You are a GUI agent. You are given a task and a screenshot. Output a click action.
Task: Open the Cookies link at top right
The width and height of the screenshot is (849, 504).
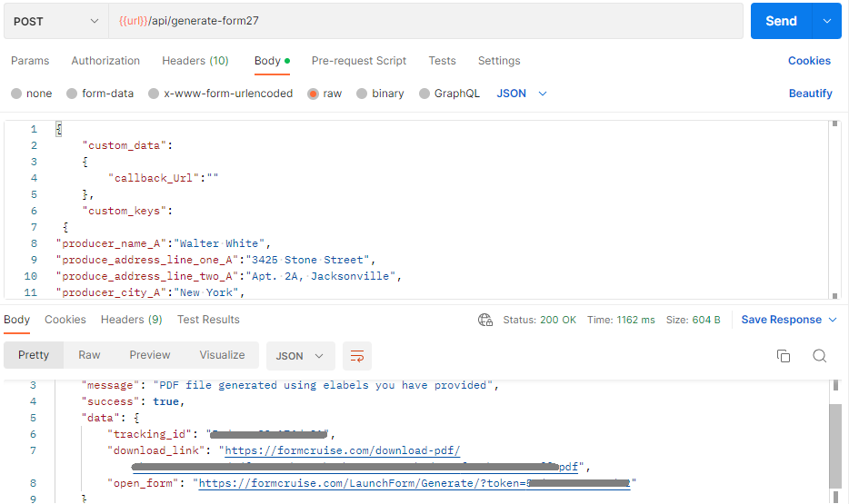(809, 61)
